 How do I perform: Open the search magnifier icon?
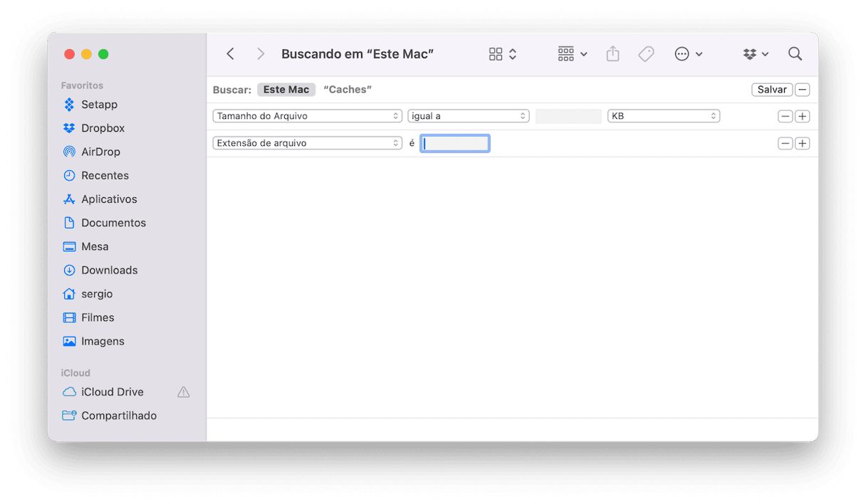(795, 54)
